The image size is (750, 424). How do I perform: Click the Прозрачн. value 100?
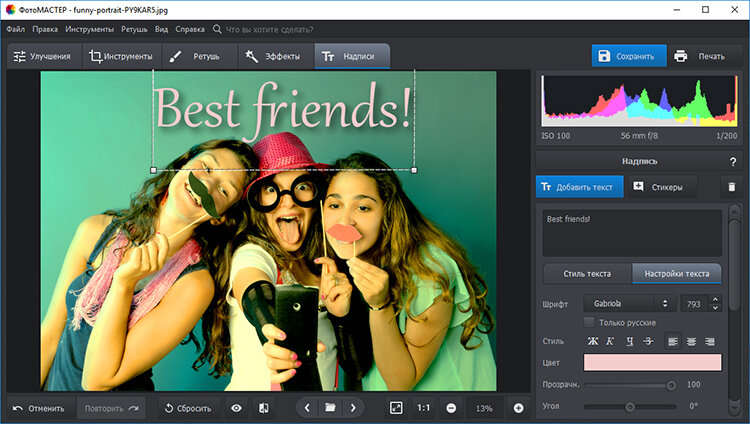694,384
